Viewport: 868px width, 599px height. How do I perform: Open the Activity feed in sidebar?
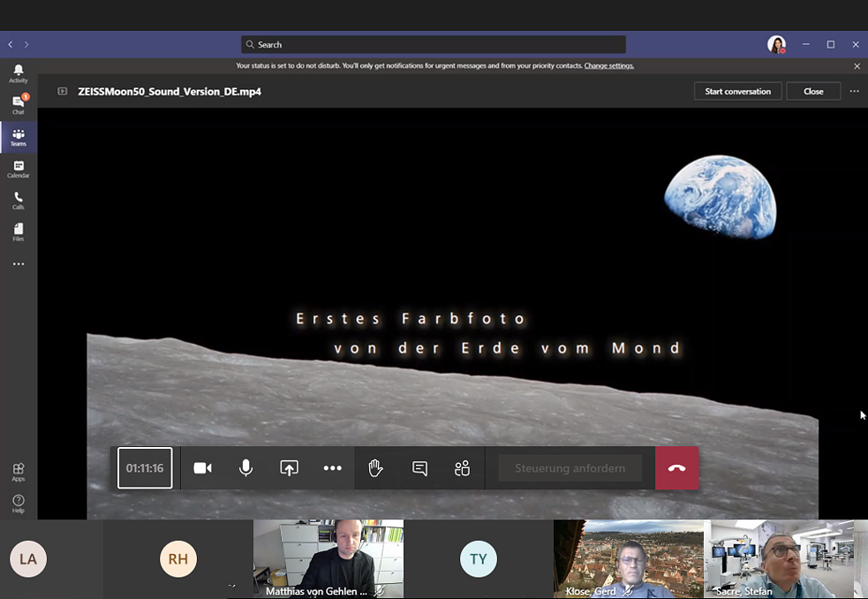[x=19, y=73]
